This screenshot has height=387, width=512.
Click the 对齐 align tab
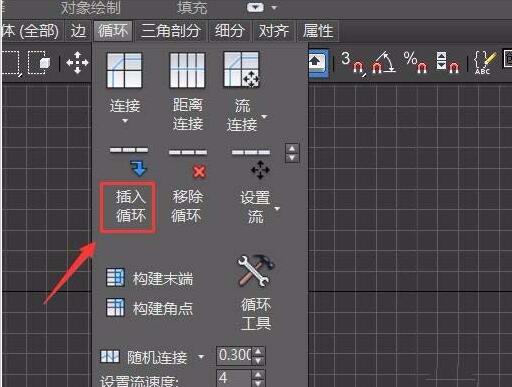[273, 31]
